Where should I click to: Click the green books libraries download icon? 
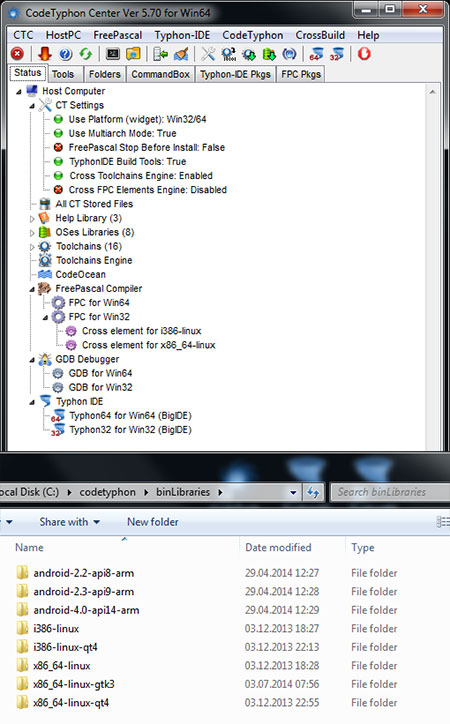click(269, 54)
